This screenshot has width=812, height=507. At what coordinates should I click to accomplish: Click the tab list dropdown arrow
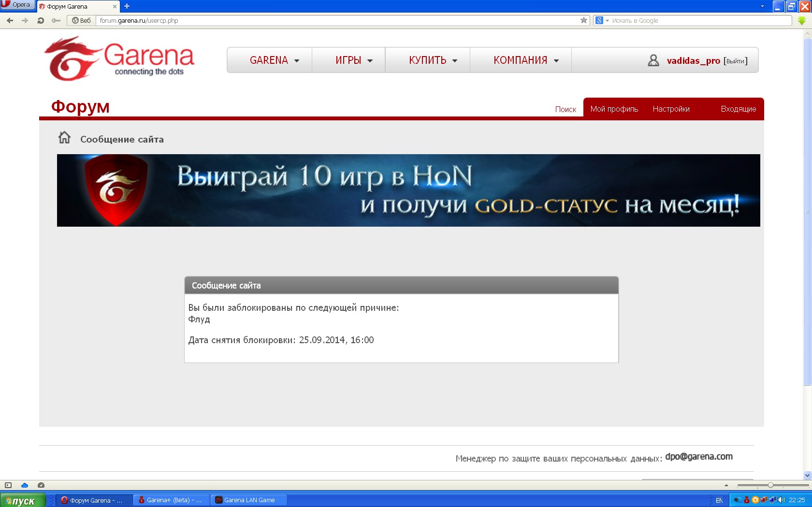(762, 6)
